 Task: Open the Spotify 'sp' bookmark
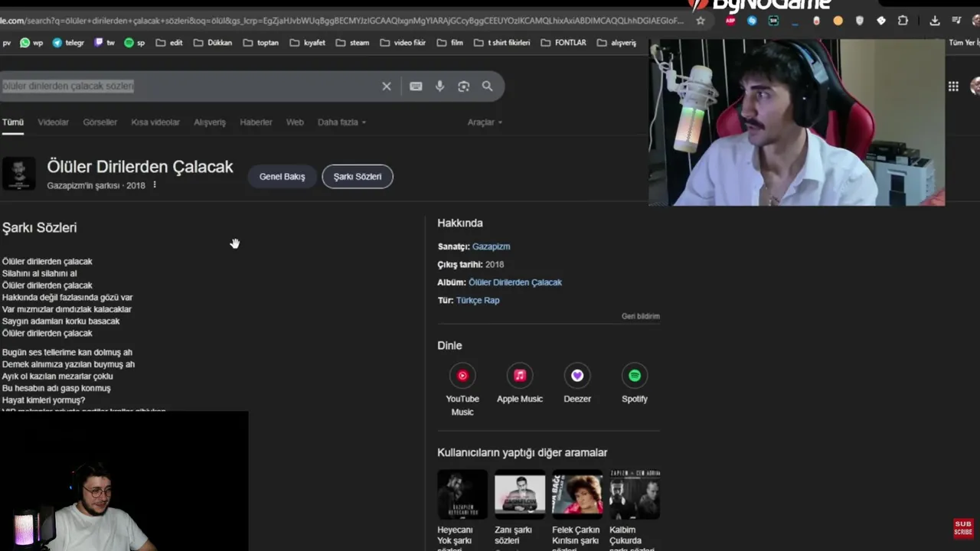[135, 43]
